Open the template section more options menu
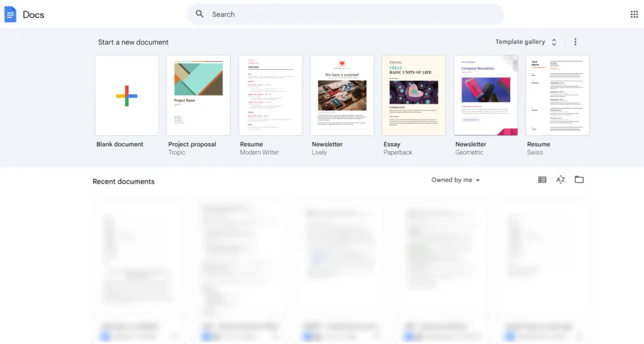This screenshot has width=644, height=344. (575, 42)
